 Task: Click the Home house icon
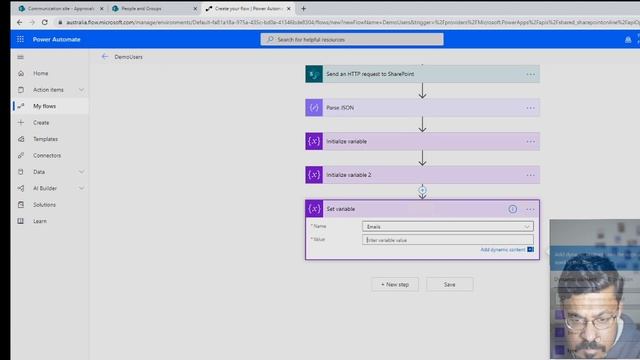click(21, 73)
